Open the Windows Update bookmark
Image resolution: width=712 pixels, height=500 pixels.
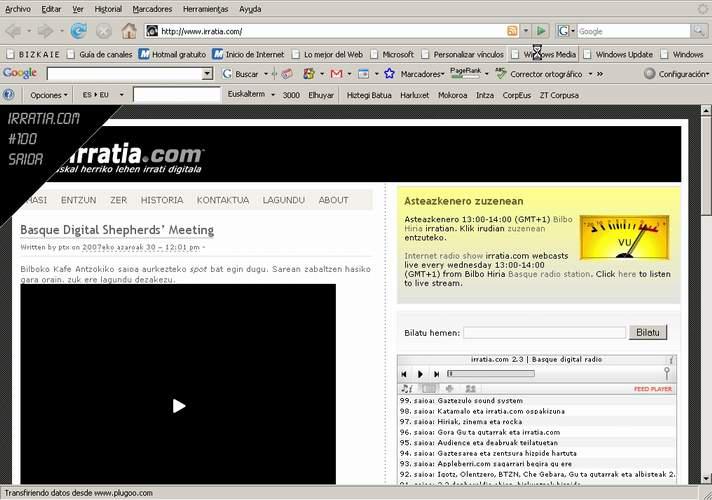point(618,54)
